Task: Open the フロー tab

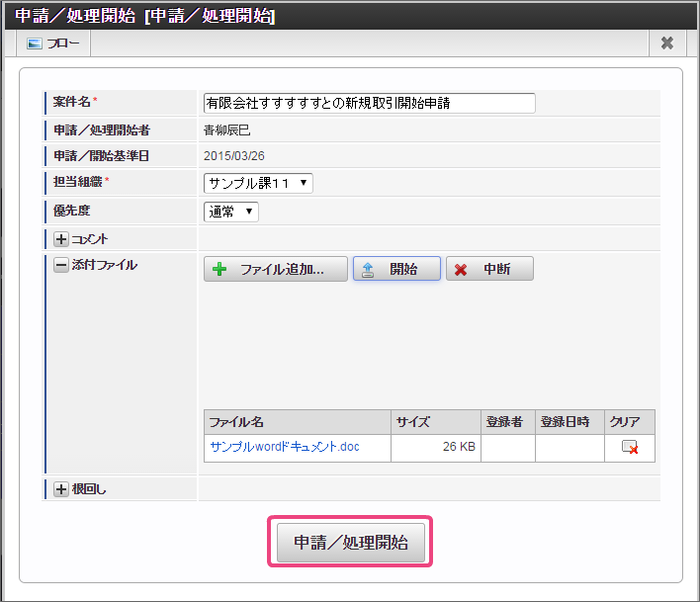Action: [53, 43]
